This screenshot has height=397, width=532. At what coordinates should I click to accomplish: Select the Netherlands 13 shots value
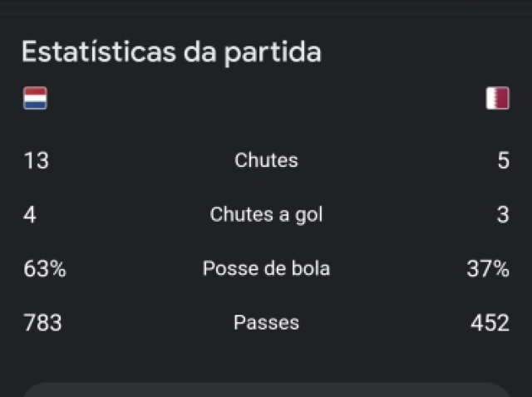[37, 160]
